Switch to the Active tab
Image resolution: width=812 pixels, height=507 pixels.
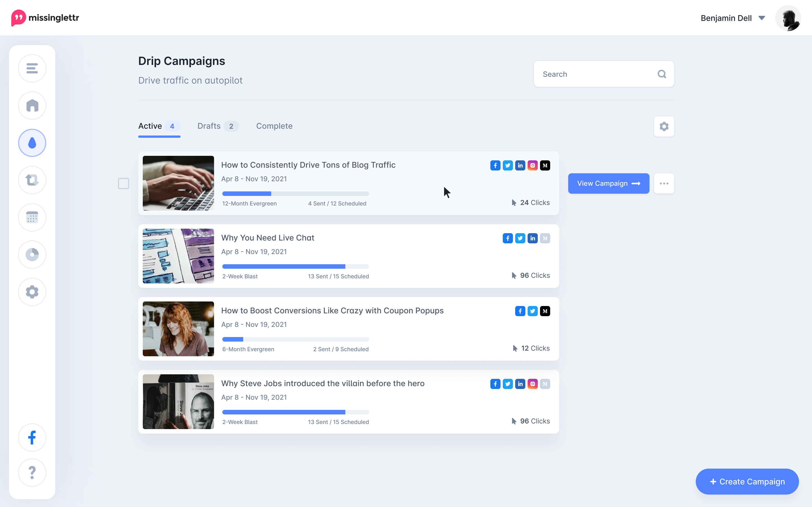159,126
